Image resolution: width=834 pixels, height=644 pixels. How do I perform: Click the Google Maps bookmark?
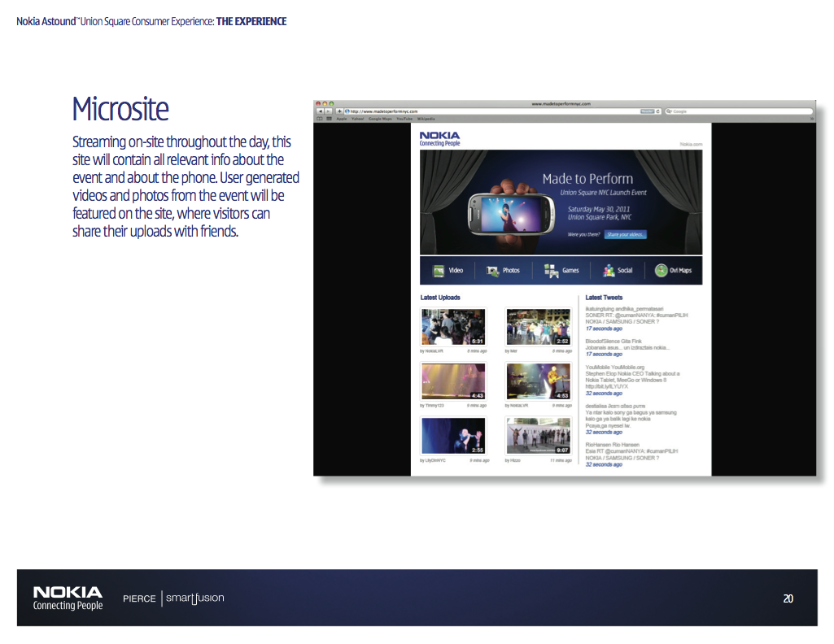point(380,119)
